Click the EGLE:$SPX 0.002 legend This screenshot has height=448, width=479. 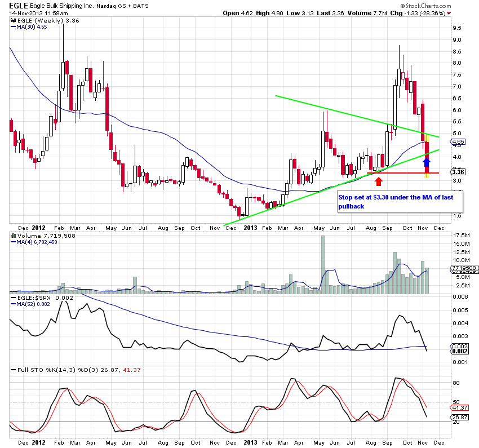[x=42, y=298]
